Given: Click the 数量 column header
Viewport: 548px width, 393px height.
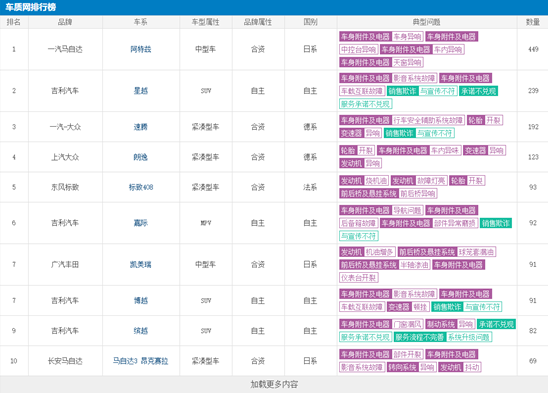Looking at the screenshot, I should coord(533,22).
